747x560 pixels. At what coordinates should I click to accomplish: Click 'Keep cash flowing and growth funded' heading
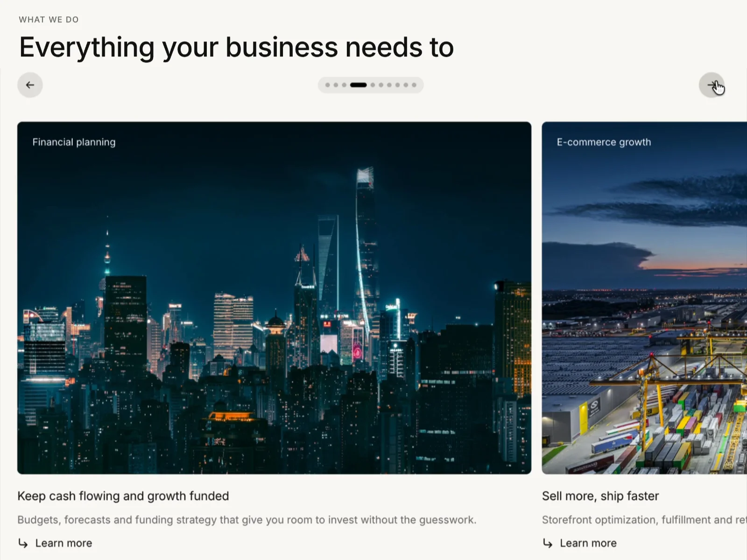(123, 496)
